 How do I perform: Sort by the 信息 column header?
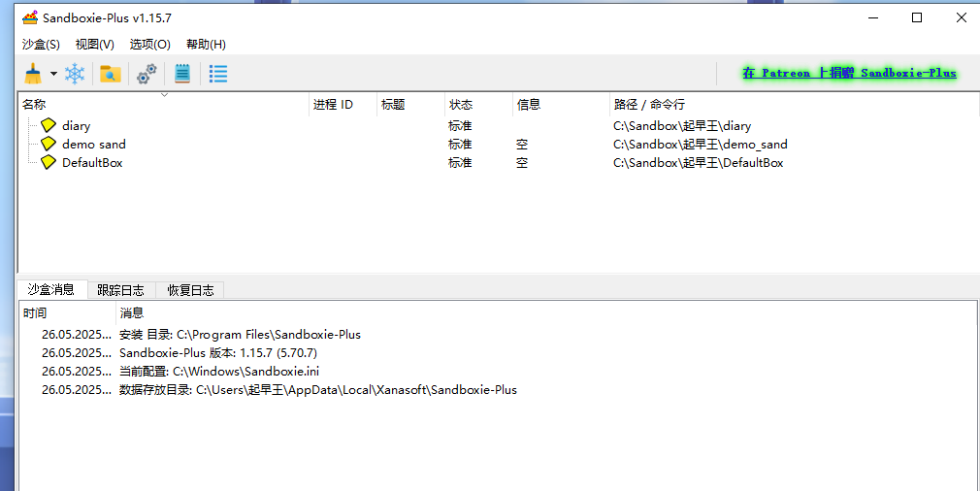tap(561, 105)
